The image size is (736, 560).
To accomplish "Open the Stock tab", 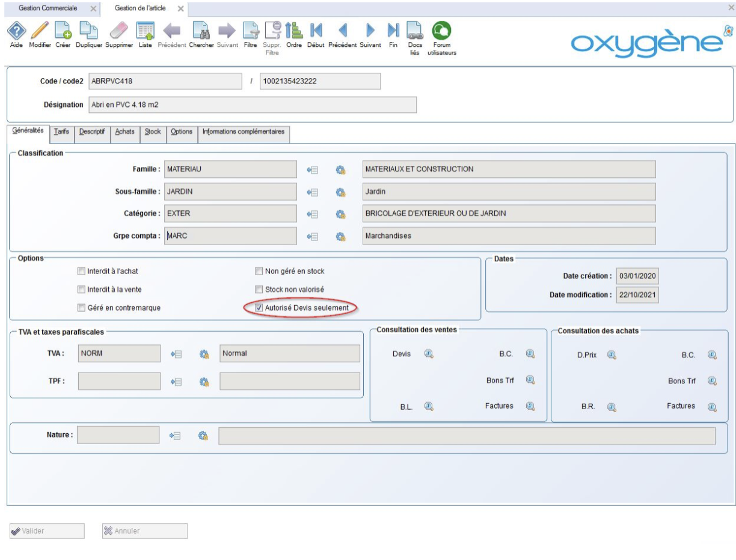I will tap(153, 133).
